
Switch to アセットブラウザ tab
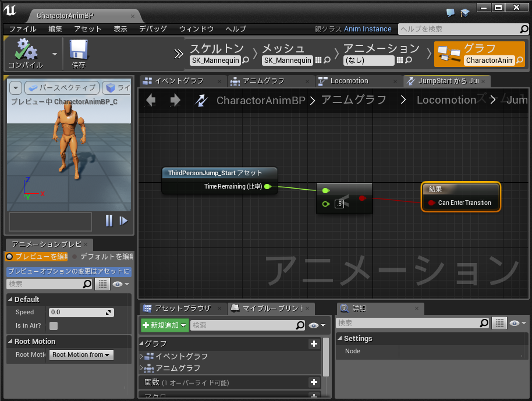(183, 308)
